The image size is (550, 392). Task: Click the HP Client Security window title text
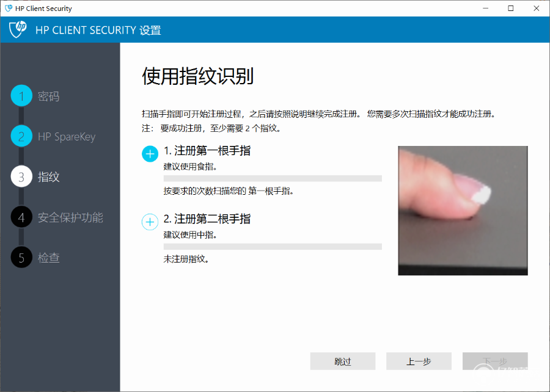click(x=43, y=9)
